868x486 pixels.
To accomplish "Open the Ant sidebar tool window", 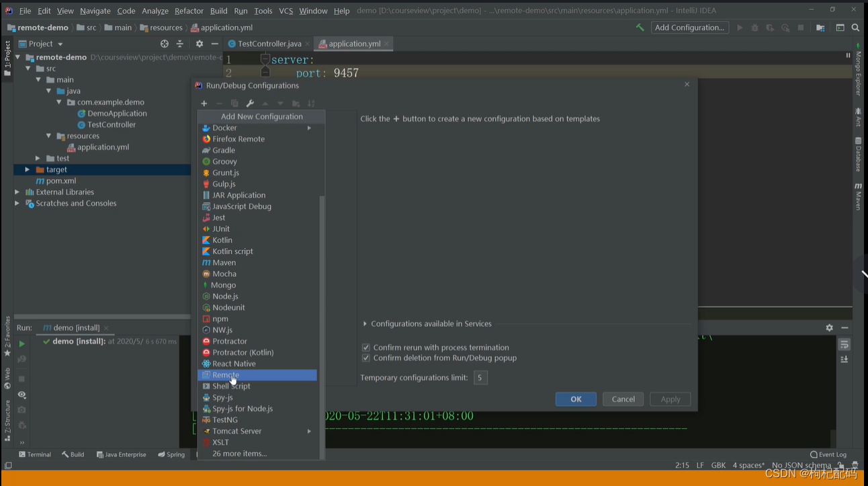I will coord(858,117).
